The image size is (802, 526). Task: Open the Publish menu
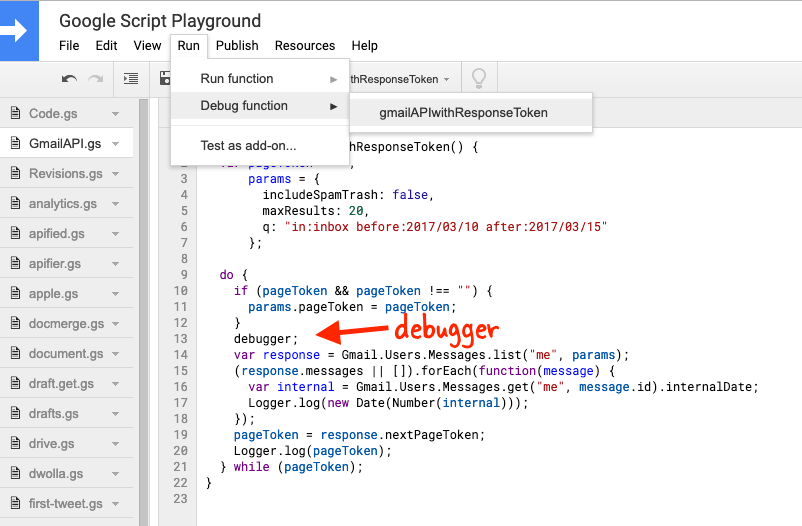coord(237,46)
